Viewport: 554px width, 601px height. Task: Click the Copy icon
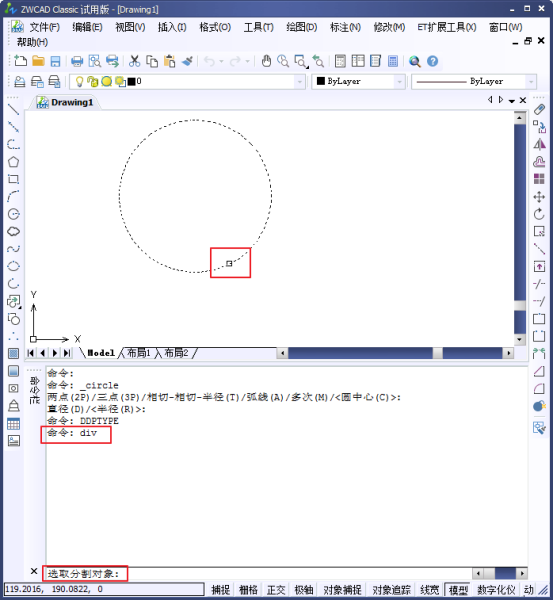pos(152,61)
